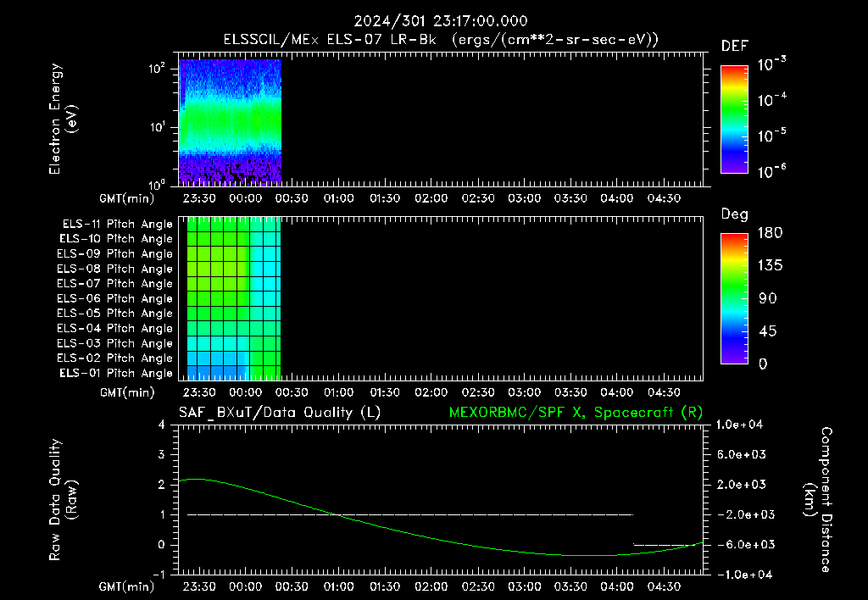The image size is (868, 600).
Task: Click the Electron Energy (eV) axis label
Action: tap(63, 119)
